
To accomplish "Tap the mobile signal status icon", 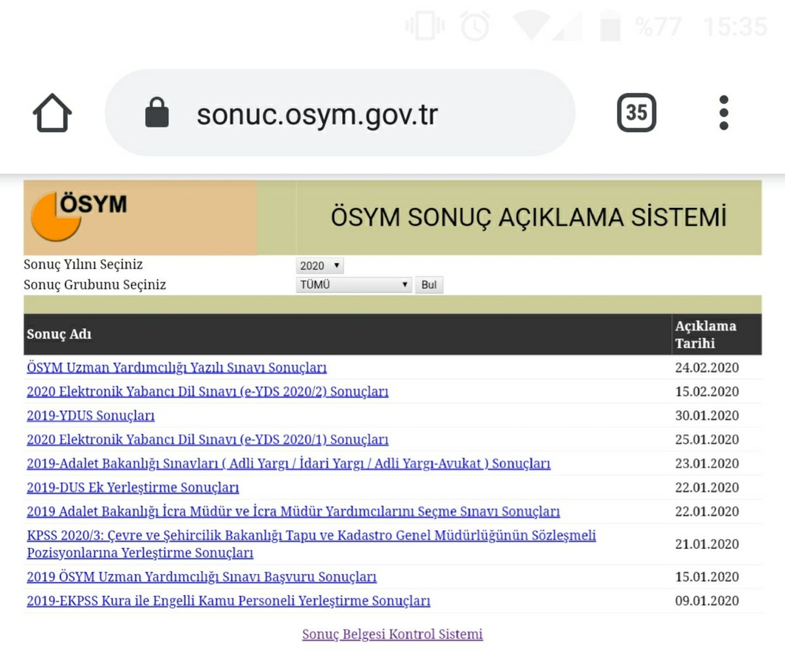I will point(567,26).
